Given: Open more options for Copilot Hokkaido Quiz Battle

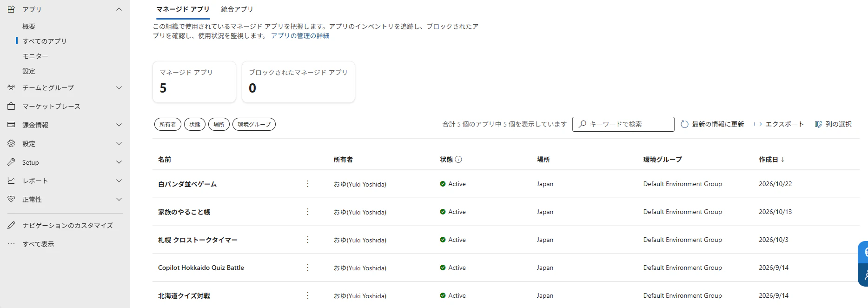Looking at the screenshot, I should pyautogui.click(x=307, y=268).
